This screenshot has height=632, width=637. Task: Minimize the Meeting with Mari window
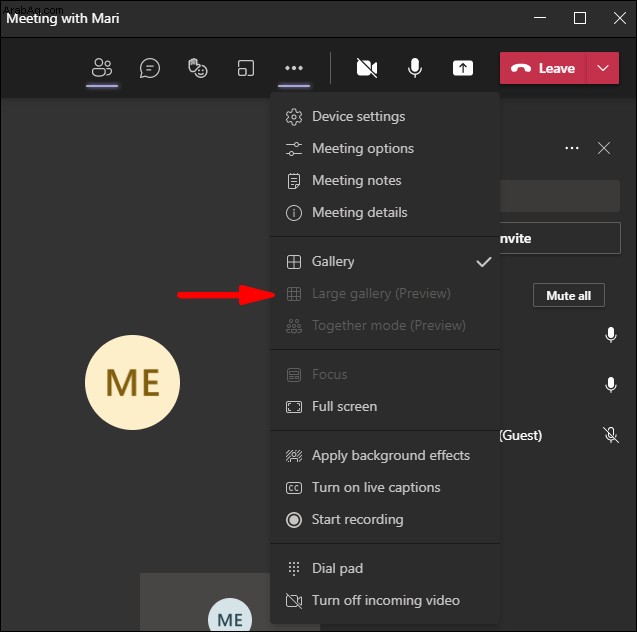pos(540,18)
